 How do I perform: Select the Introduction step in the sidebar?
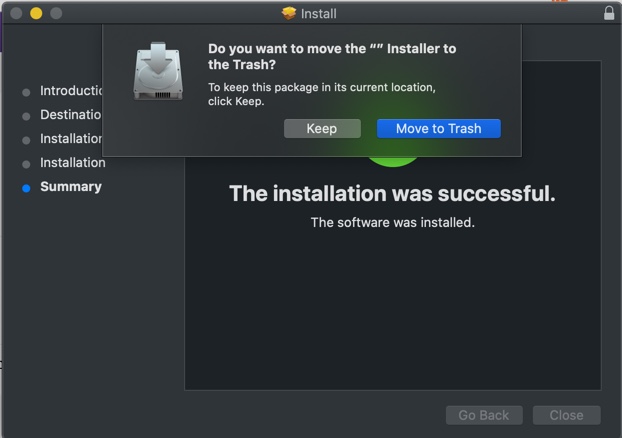click(x=72, y=91)
